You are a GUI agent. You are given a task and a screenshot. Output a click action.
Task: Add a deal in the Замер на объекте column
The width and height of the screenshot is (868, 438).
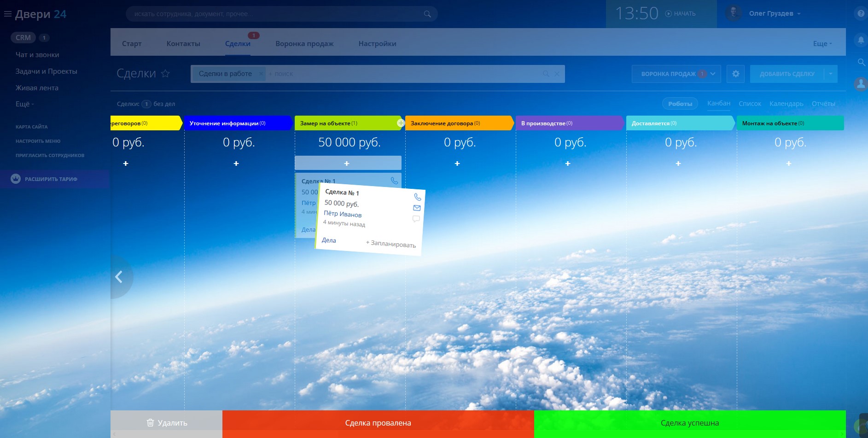[348, 163]
